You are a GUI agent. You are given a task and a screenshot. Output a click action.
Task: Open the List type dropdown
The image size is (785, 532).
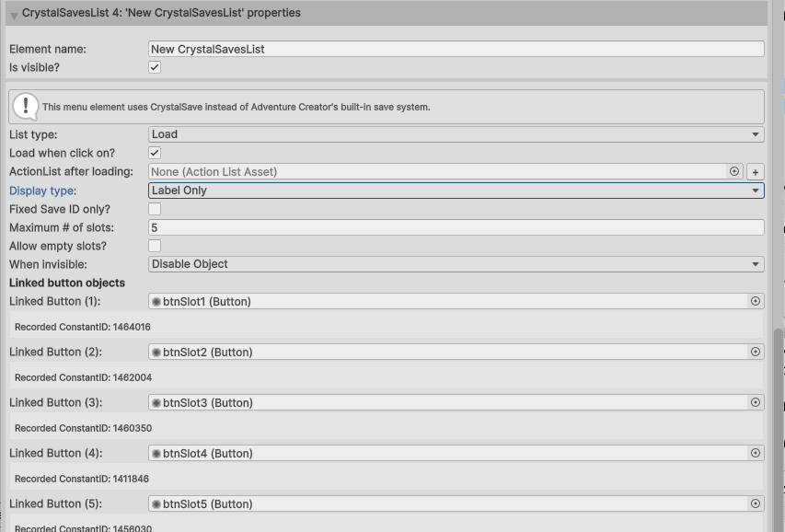pos(456,134)
